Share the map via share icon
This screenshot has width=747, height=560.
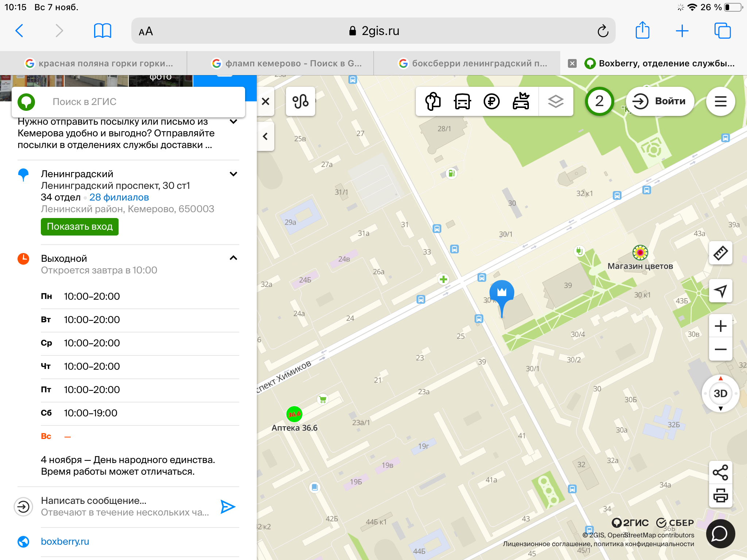point(720,472)
